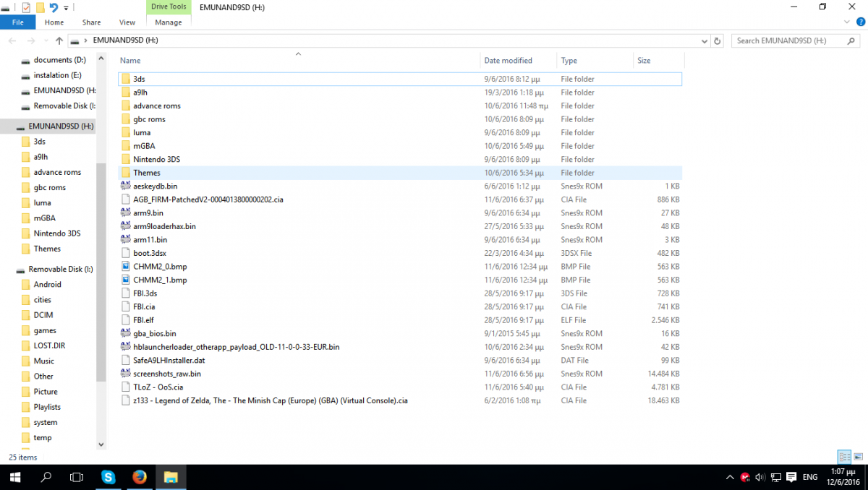Go back with the Back arrow
The width and height of the screenshot is (868, 490).
click(12, 40)
